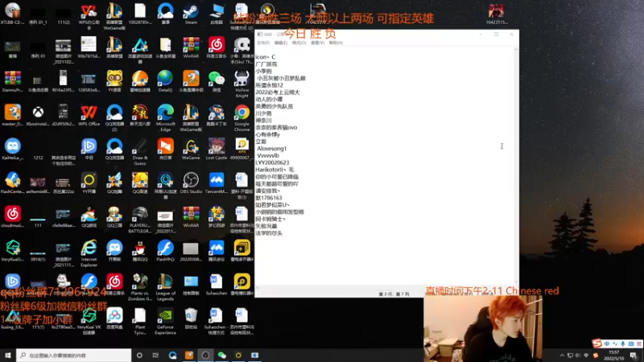
Task: Open the KaiHeiLa desktop icon
Action: click(x=12, y=149)
